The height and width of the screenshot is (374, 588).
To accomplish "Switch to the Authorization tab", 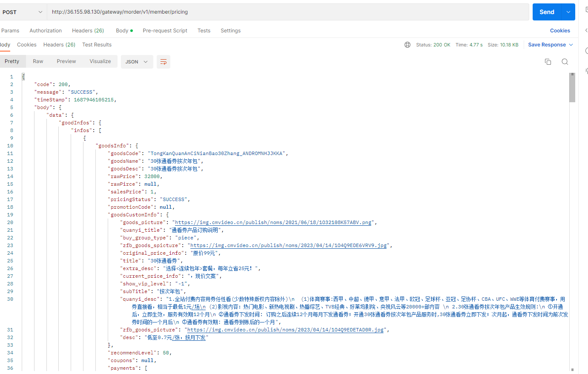I will click(x=46, y=31).
